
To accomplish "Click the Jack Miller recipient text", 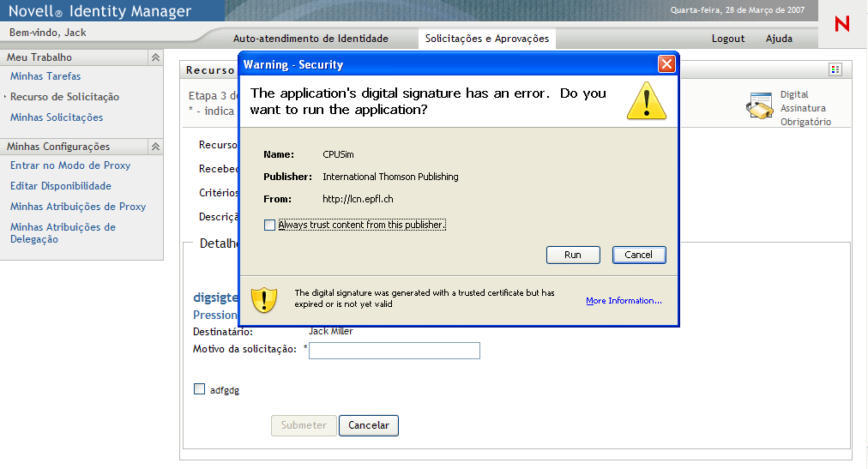I will pyautogui.click(x=330, y=331).
